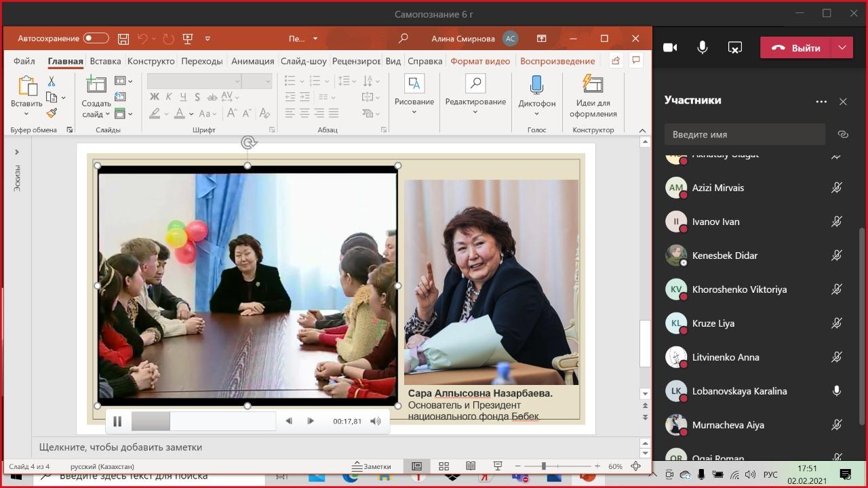Click the Format Painter brush icon
The width and height of the screenshot is (868, 488).
coord(52,113)
